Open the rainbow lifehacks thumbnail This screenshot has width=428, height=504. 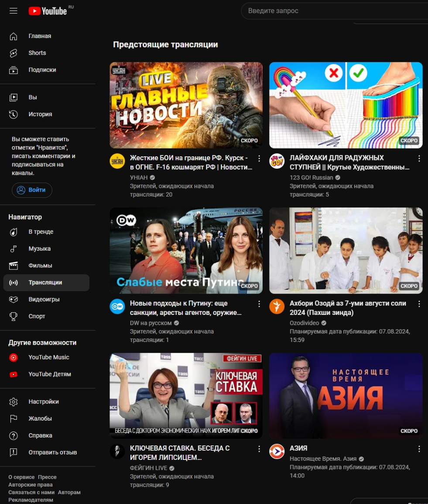point(346,105)
